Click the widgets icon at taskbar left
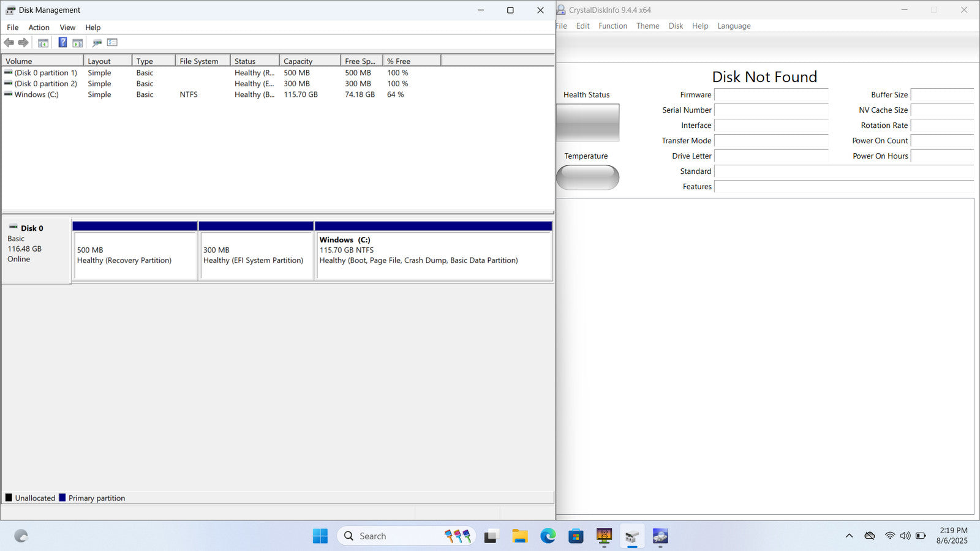 [x=21, y=536]
